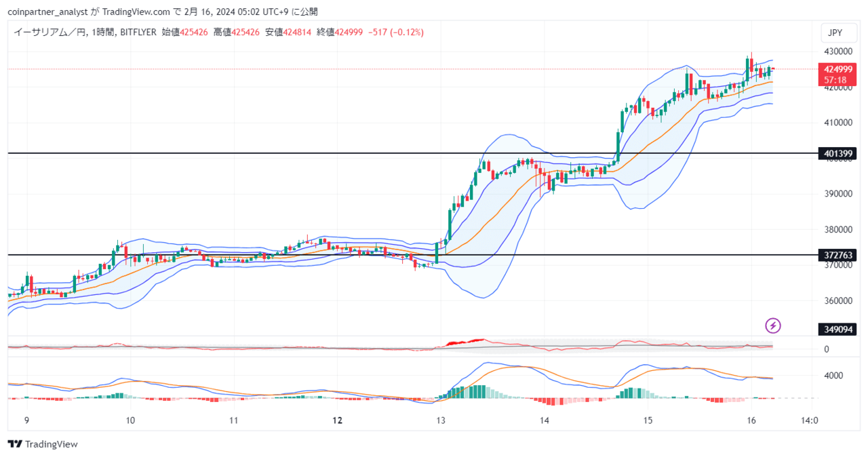Click the 349094 price label on the axis
This screenshot has height=457, width=868.
837,330
